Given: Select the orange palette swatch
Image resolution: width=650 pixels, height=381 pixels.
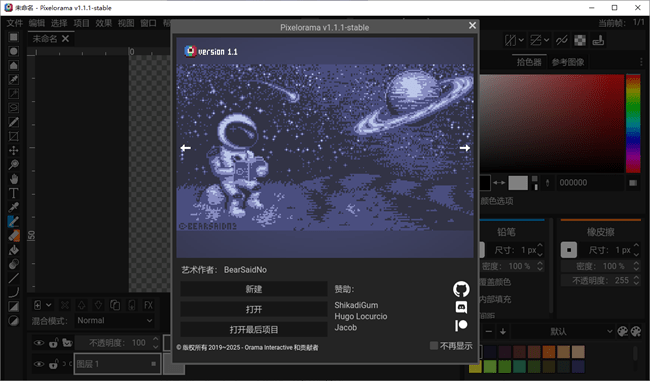Looking at the screenshot, I should click(548, 352).
